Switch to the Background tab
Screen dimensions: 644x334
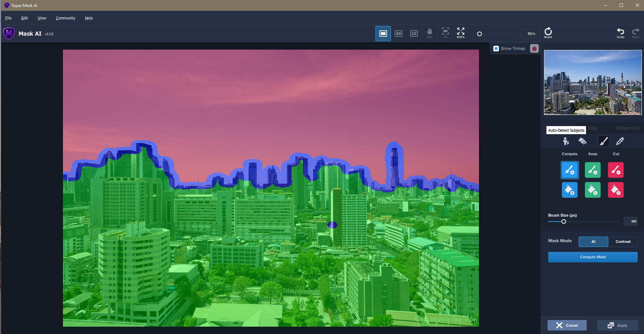point(628,128)
